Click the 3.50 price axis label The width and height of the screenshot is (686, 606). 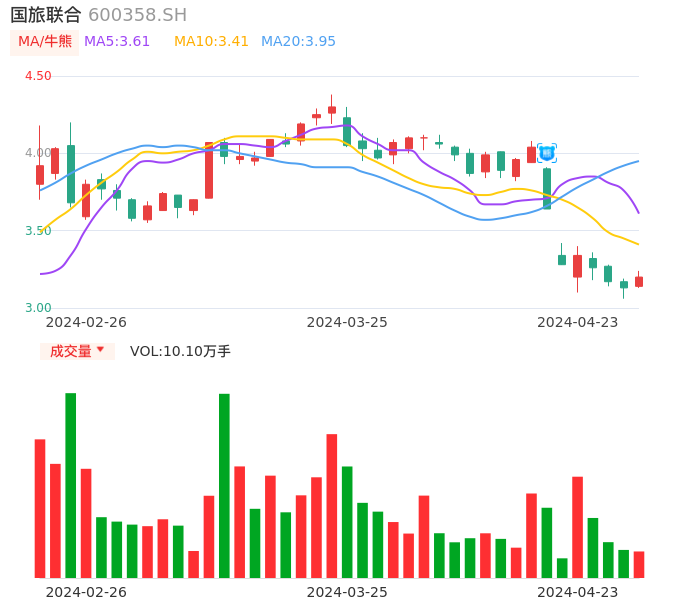[38, 231]
